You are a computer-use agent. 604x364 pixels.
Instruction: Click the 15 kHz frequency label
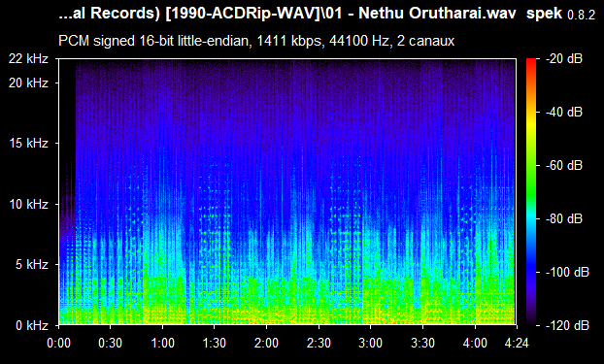click(x=29, y=144)
